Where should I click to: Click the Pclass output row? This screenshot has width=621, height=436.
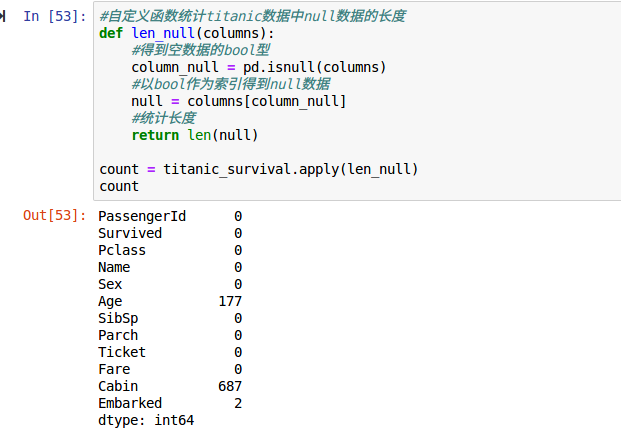coord(170,250)
